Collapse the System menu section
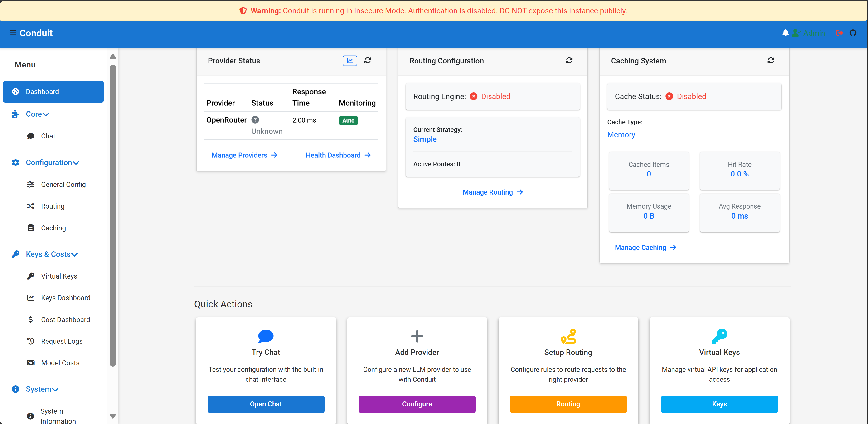The height and width of the screenshot is (424, 868). click(42, 389)
